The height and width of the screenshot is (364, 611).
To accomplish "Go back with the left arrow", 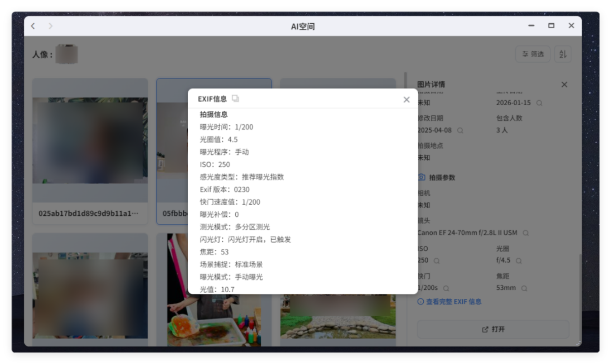I will tap(33, 26).
